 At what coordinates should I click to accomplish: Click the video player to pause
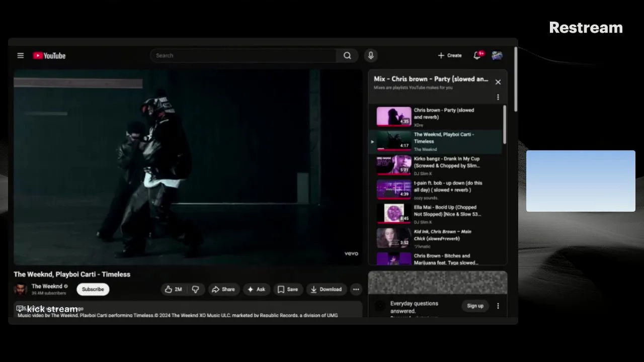coord(188,167)
